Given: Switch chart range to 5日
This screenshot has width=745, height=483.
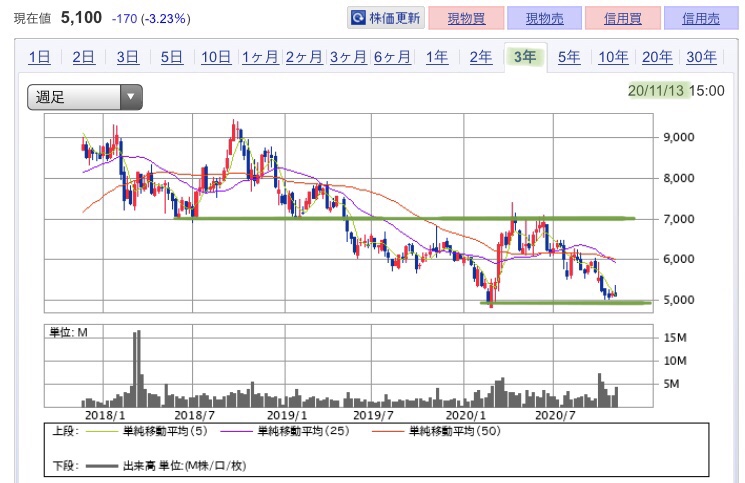Looking at the screenshot, I should tap(172, 57).
